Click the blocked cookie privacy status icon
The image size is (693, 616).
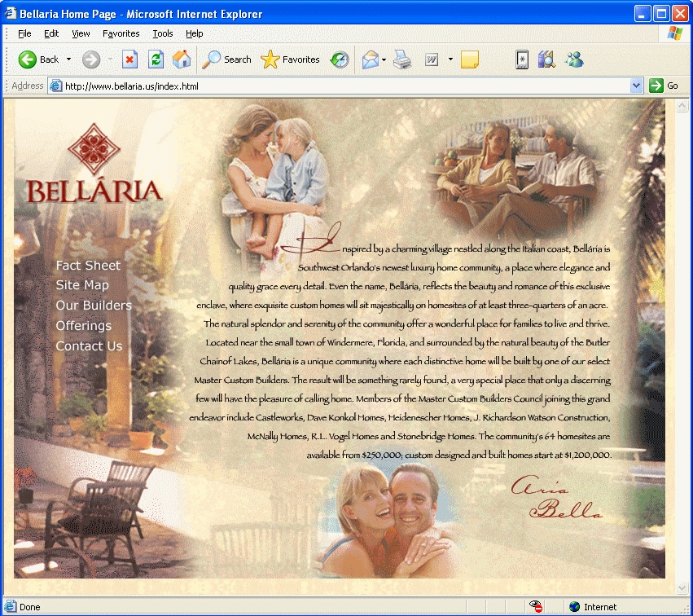(x=536, y=606)
